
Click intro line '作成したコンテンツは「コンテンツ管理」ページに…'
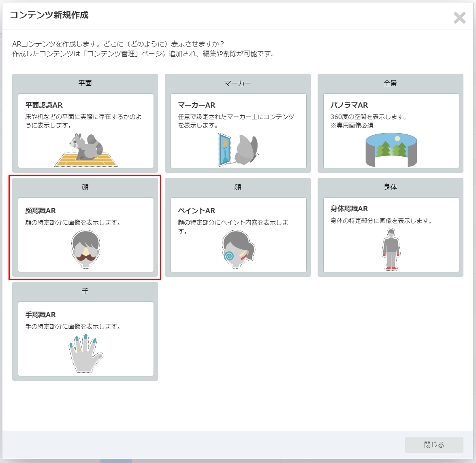point(143,54)
